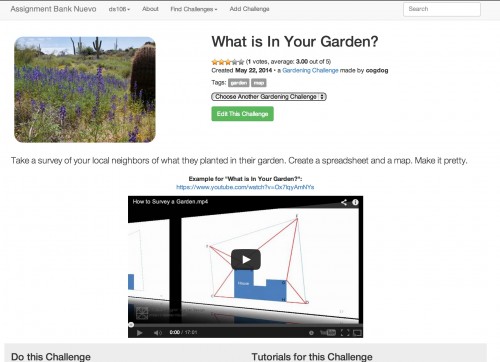
Task: Open the ds106 dropdown menu
Action: pos(119,9)
